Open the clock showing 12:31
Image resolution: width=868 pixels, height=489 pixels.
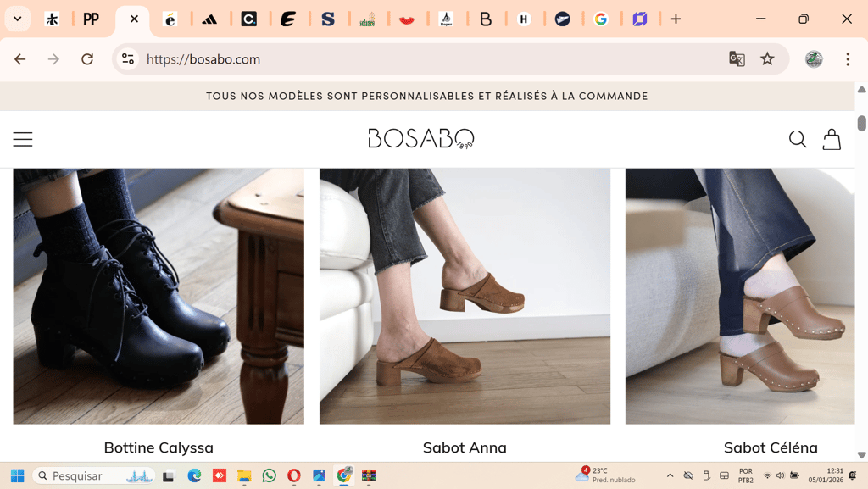tap(826, 475)
